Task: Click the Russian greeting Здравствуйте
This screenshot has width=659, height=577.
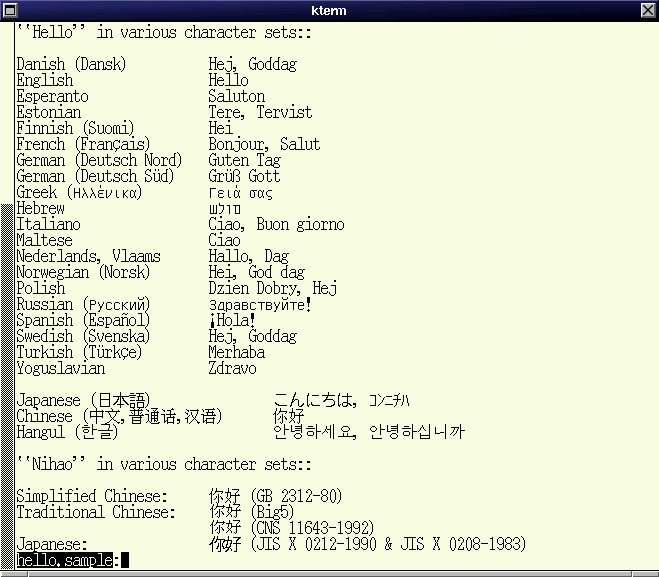Action: click(260, 304)
